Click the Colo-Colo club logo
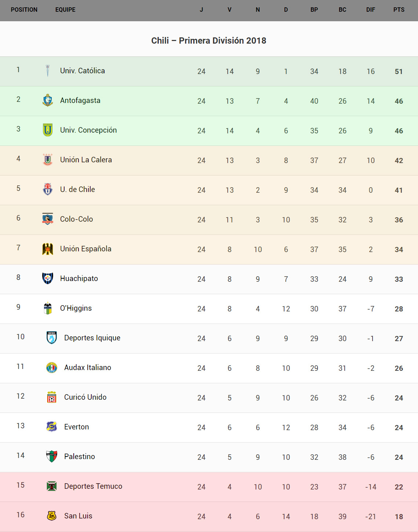Screen dimensions: 418x532 [x=48, y=219]
